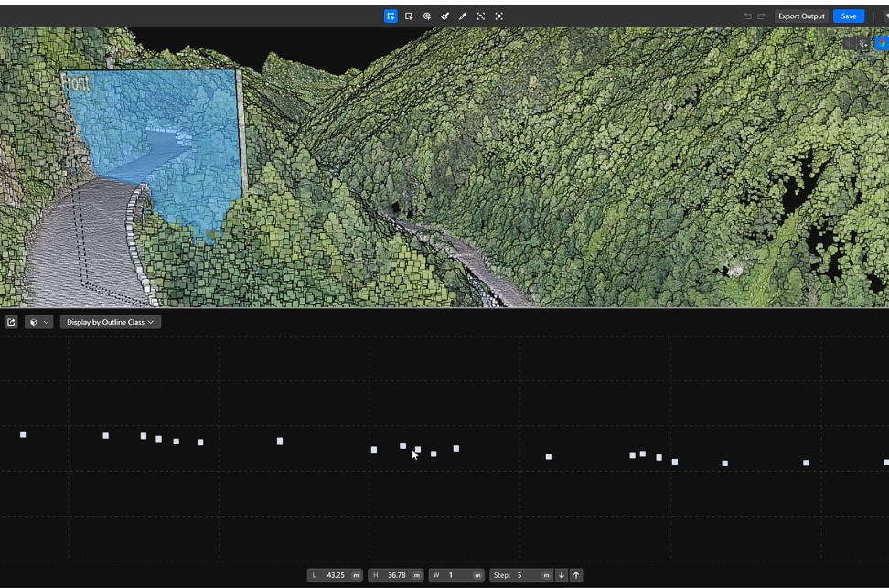Activate the lasso selection tool
Image resolution: width=889 pixels, height=588 pixels.
click(427, 16)
